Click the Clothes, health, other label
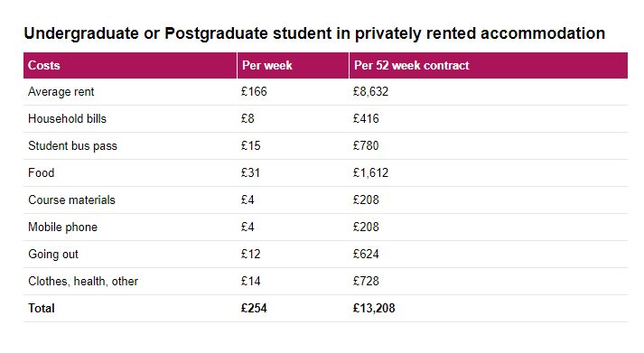This screenshot has height=353, width=644. 83,281
